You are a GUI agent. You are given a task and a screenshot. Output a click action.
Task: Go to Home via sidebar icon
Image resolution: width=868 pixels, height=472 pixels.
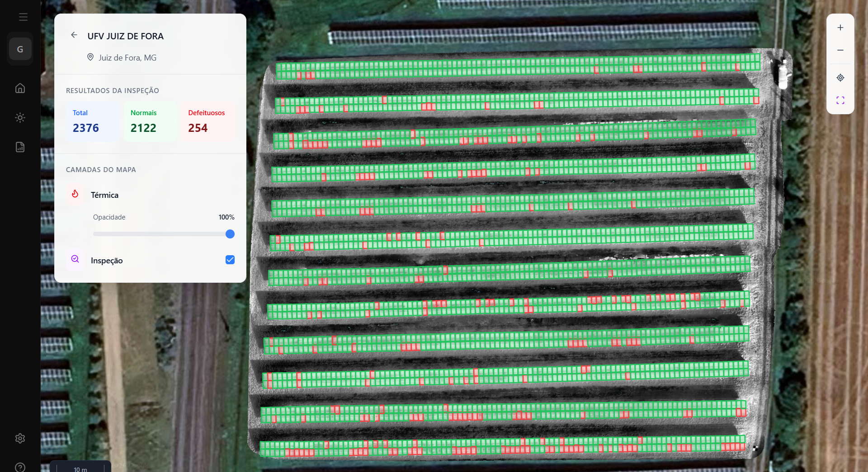20,88
